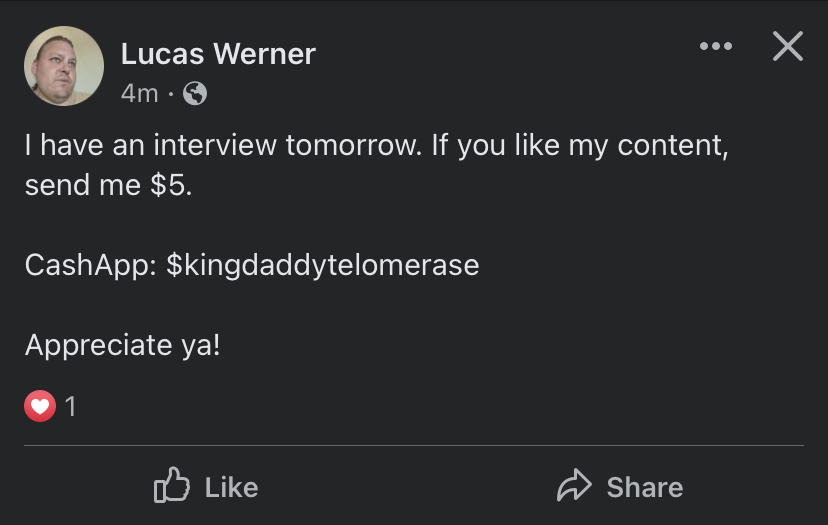828x525 pixels.
Task: Visit the Lucas Werner name link
Action: [218, 54]
